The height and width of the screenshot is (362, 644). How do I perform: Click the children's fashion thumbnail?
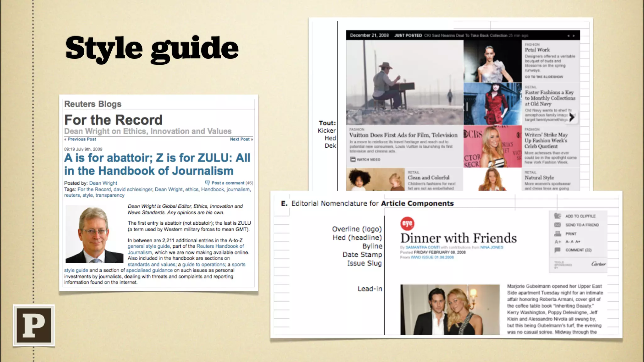coord(375,179)
